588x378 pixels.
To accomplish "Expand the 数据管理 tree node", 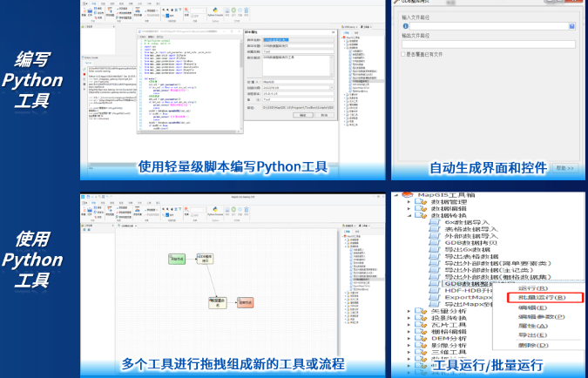I will [x=410, y=202].
